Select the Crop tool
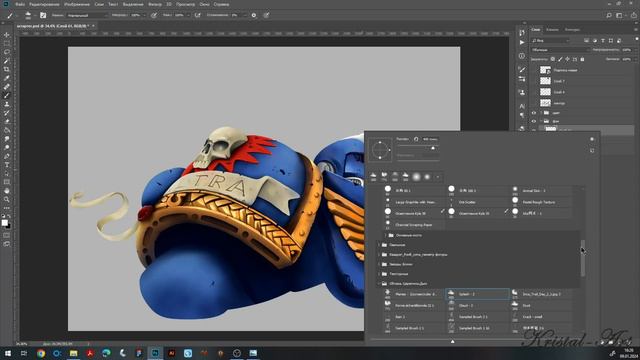The height and width of the screenshot is (360, 640). [x=7, y=69]
